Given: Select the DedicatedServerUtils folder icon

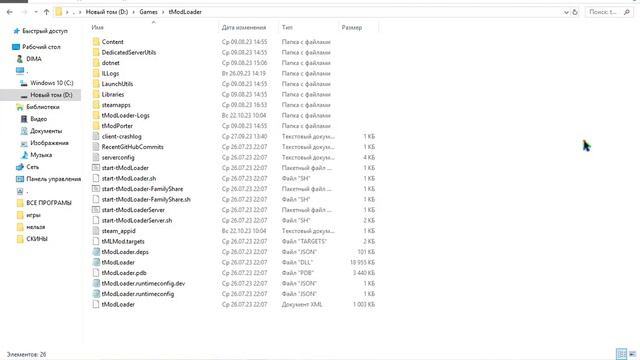Looking at the screenshot, I should (96, 52).
